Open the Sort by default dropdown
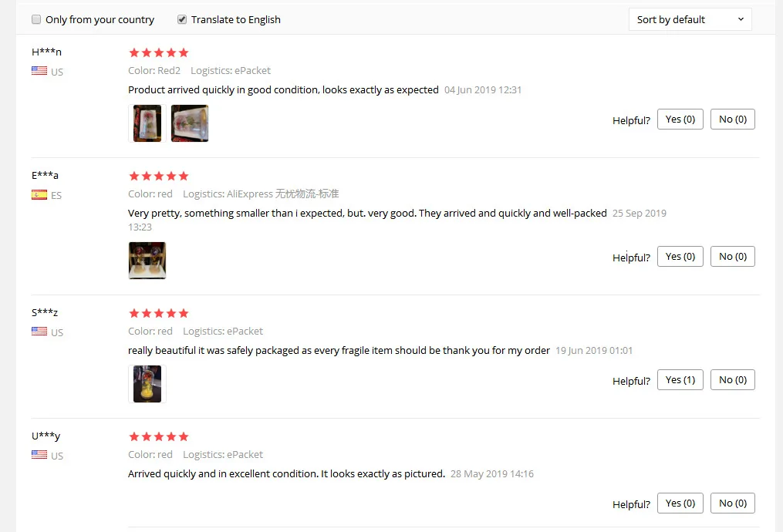Viewport: 783px width, 532px height. tap(690, 19)
